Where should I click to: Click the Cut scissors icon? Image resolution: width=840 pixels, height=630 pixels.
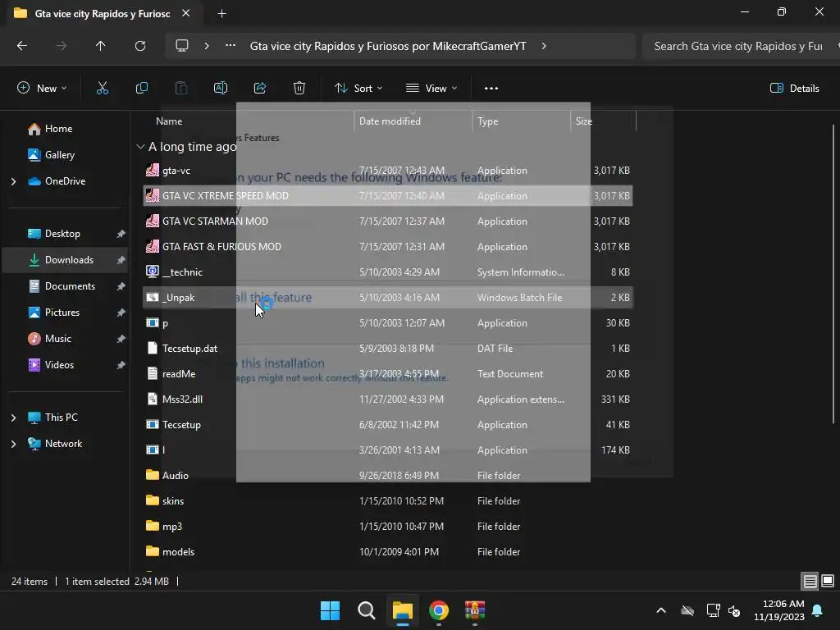coord(102,89)
